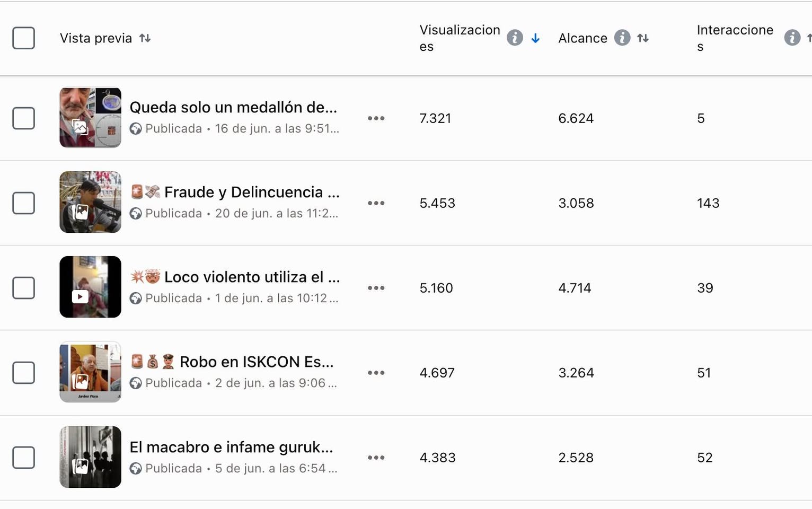The width and height of the screenshot is (812, 509).
Task: Click the Visualizaciones column header label
Action: (x=459, y=38)
